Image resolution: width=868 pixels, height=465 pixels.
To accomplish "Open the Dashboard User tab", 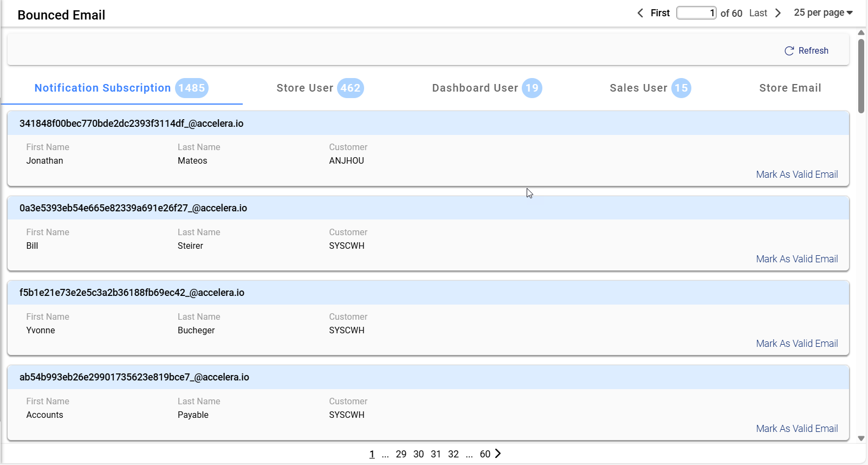I will 486,88.
